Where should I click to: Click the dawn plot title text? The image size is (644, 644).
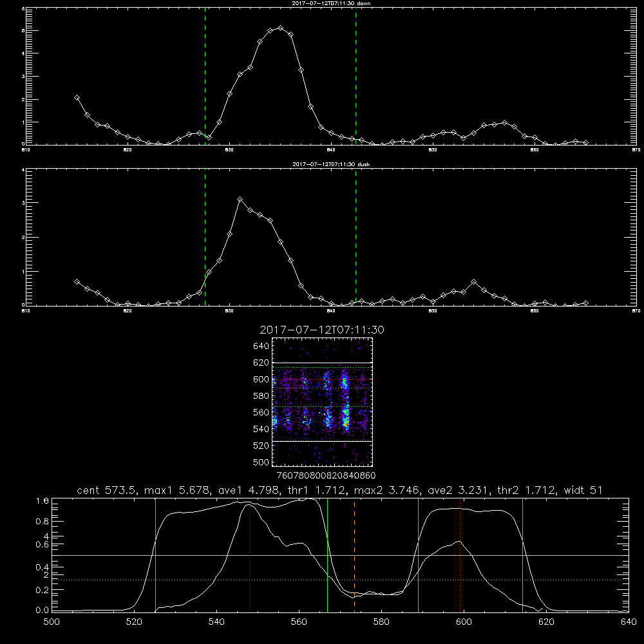331,3
